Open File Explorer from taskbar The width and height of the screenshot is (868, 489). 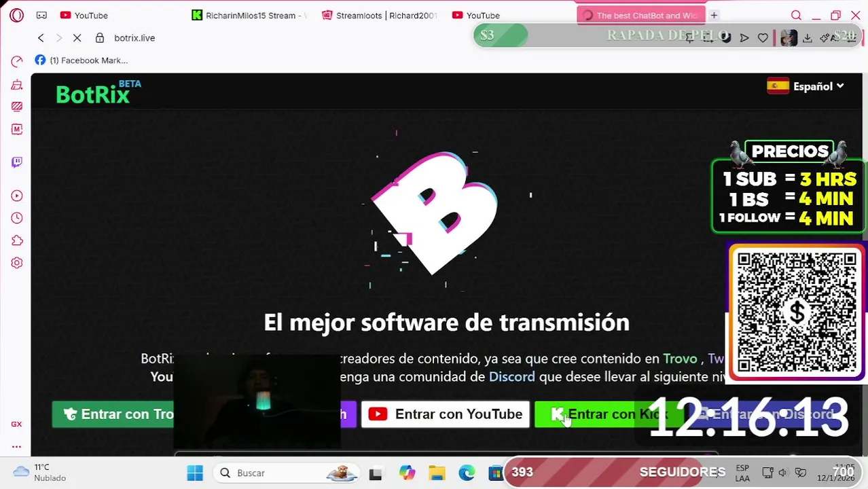(x=437, y=473)
